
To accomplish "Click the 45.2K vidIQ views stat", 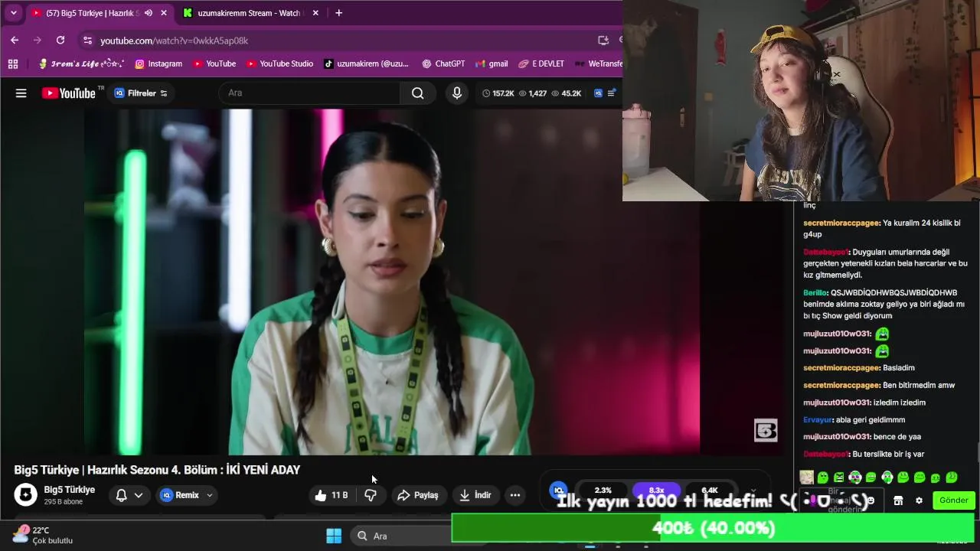I will [567, 93].
